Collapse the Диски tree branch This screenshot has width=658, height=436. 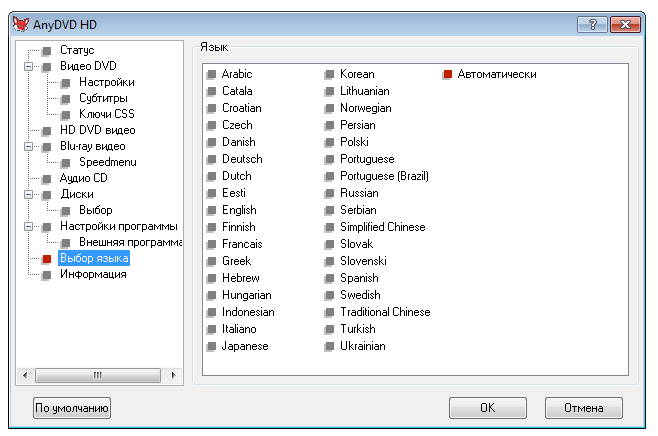coord(28,194)
